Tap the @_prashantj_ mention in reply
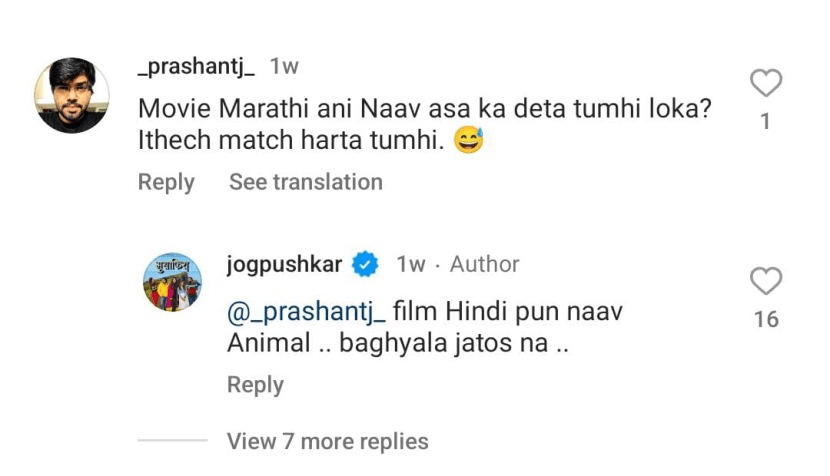The image size is (830, 476). (x=306, y=312)
